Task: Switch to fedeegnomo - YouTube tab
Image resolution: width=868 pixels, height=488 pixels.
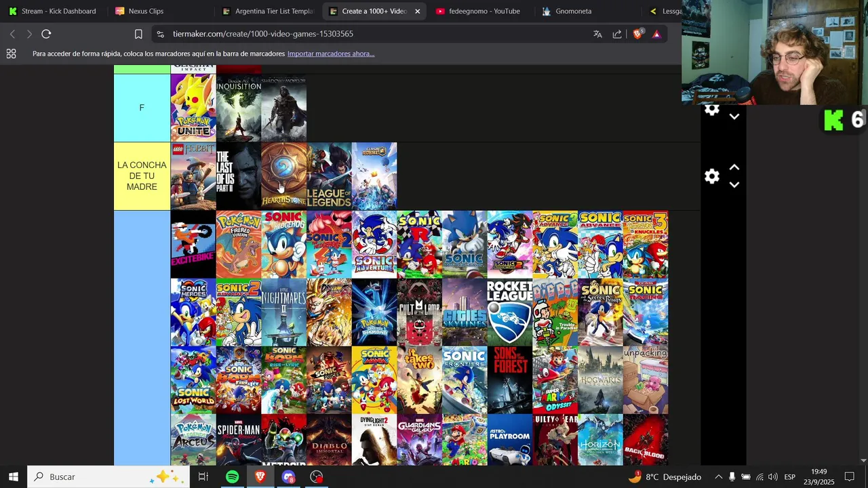Action: [x=478, y=11]
